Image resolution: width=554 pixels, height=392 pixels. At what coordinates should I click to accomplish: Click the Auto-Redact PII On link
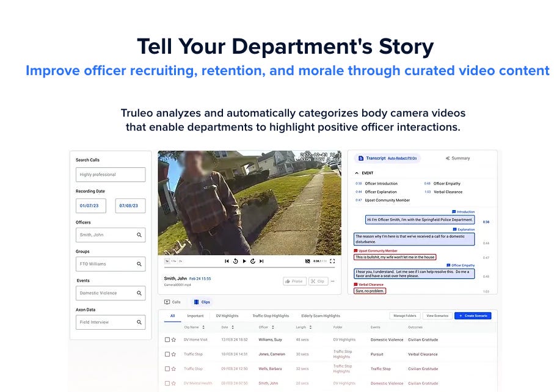coord(402,158)
